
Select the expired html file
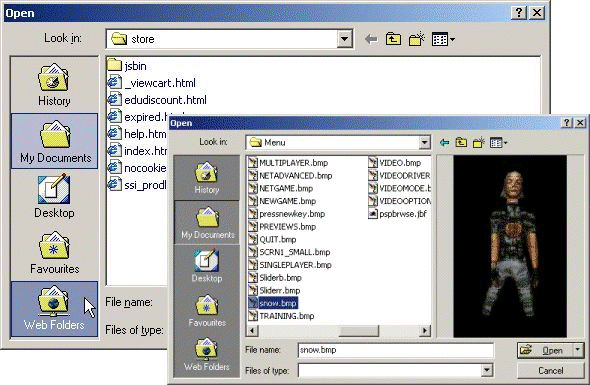pos(138,117)
